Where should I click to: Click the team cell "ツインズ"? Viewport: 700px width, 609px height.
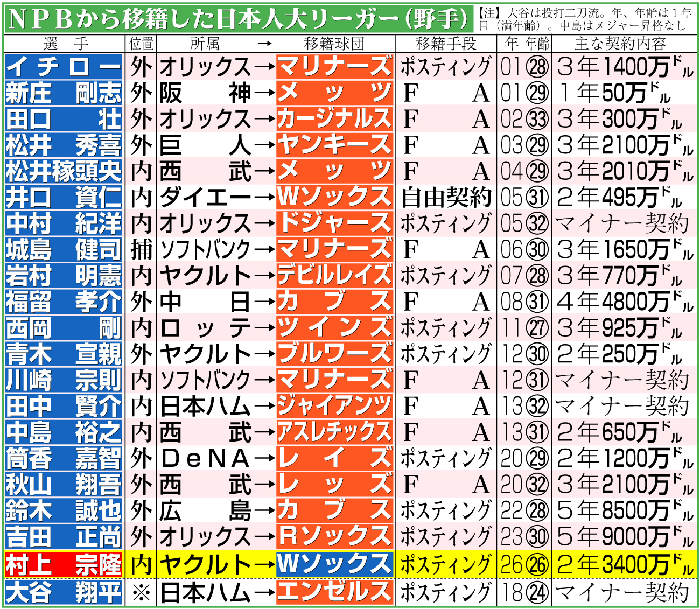coord(334,327)
